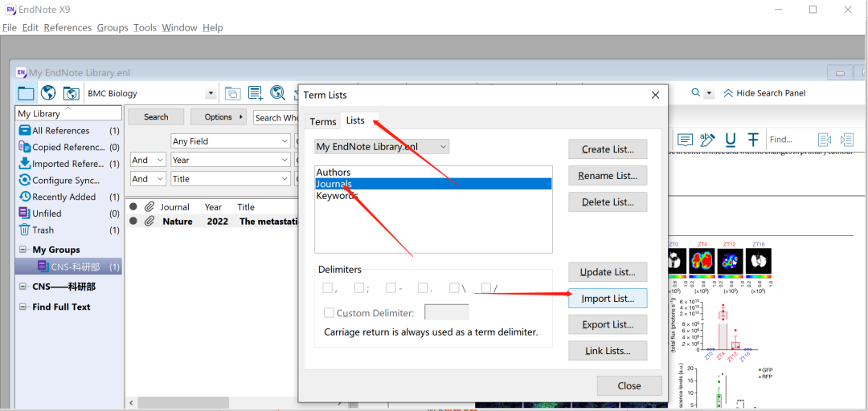Screen dimensions: 868x411
Task: Enable the semicolon delimiter checkbox
Action: coord(358,287)
